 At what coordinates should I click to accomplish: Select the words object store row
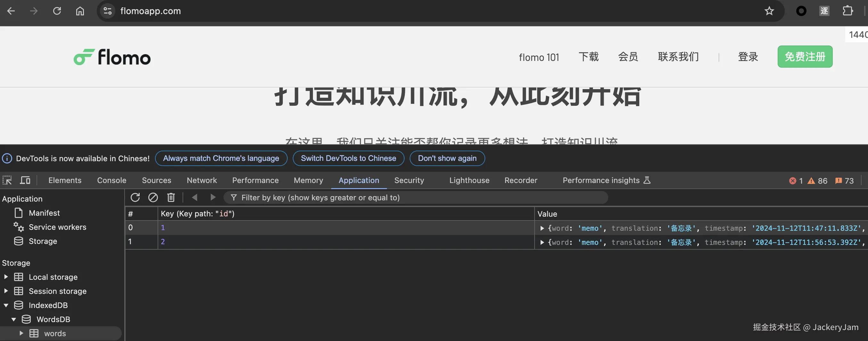[61, 333]
